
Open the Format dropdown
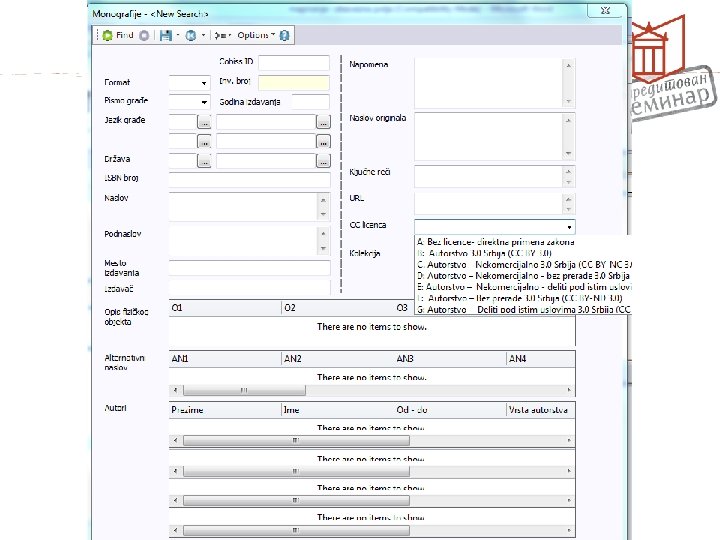tap(203, 83)
